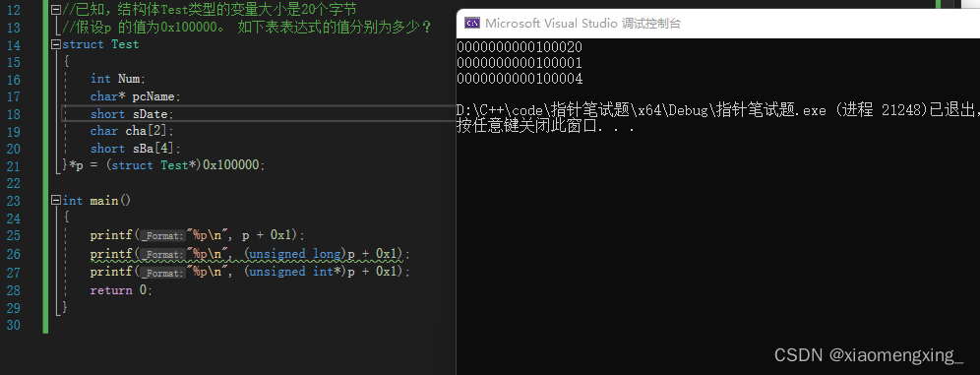This screenshot has width=980, height=375.
Task: Click line number 30 in the gutter
Action: (x=13, y=325)
